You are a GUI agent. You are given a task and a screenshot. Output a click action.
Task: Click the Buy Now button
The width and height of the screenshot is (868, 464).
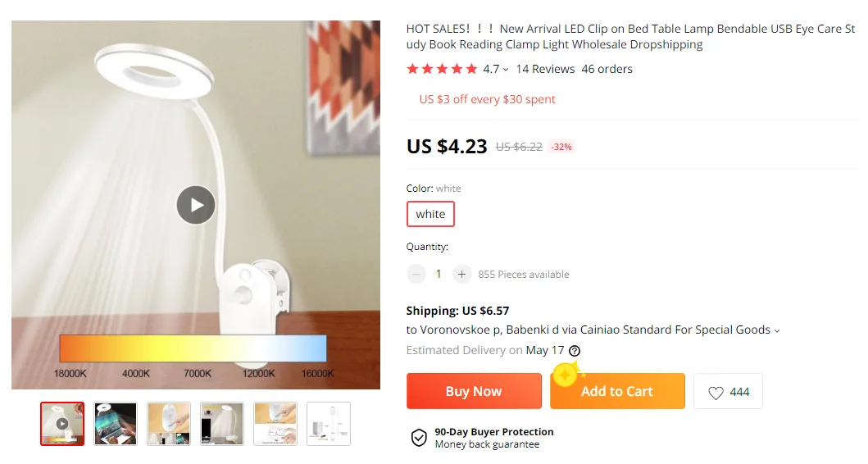point(474,392)
